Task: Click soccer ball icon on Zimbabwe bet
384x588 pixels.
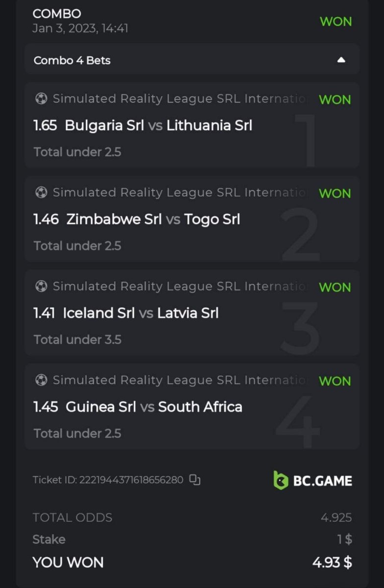Action: pyautogui.click(x=41, y=193)
